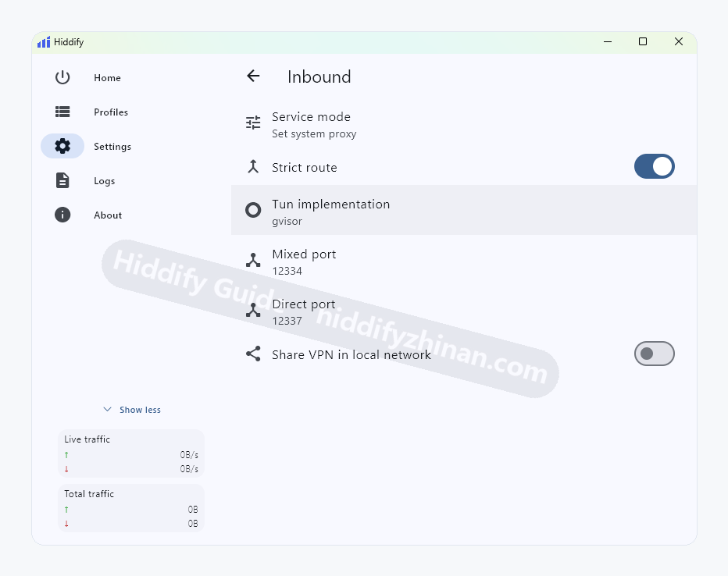Image resolution: width=728 pixels, height=576 pixels.
Task: Click the Live traffic upload arrow
Action: 66,455
